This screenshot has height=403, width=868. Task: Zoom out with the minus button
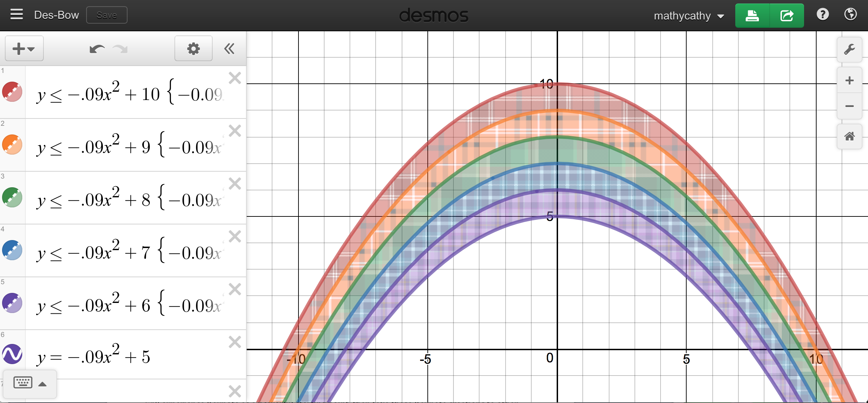[x=849, y=106]
